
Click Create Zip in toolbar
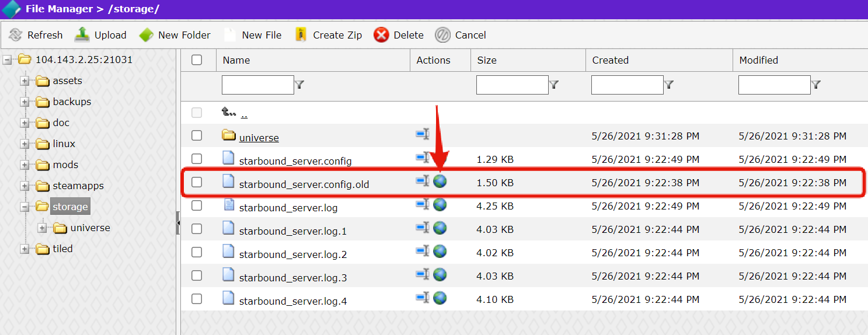(x=328, y=35)
